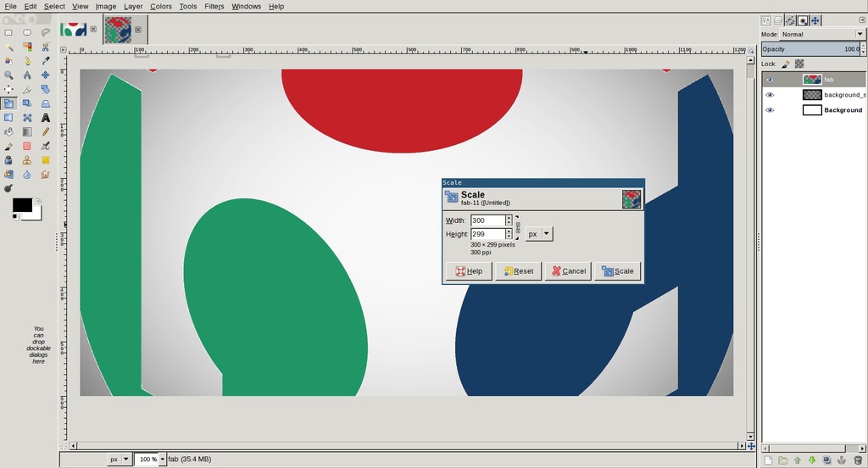Select the Fuzzy Select wand tool

8,47
